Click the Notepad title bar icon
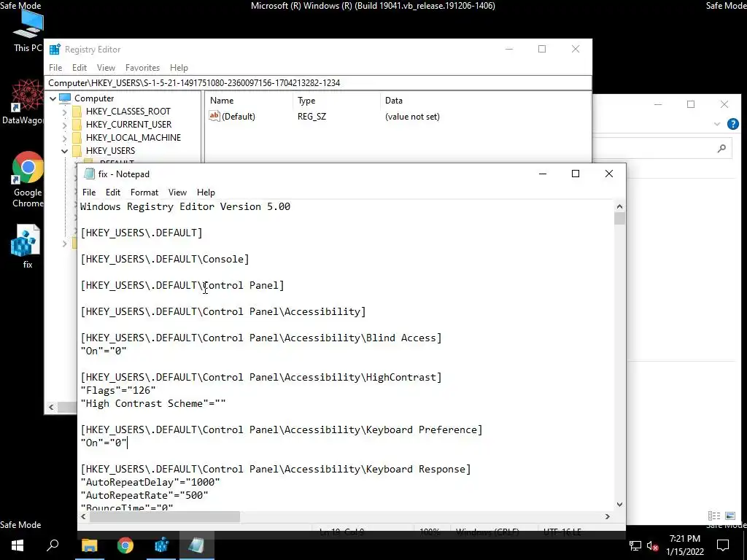The height and width of the screenshot is (560, 747). 88,174
